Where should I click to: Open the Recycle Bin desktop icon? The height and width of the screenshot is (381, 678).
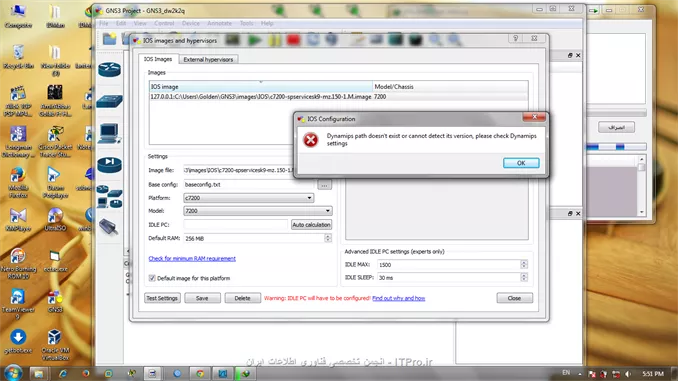(18, 57)
